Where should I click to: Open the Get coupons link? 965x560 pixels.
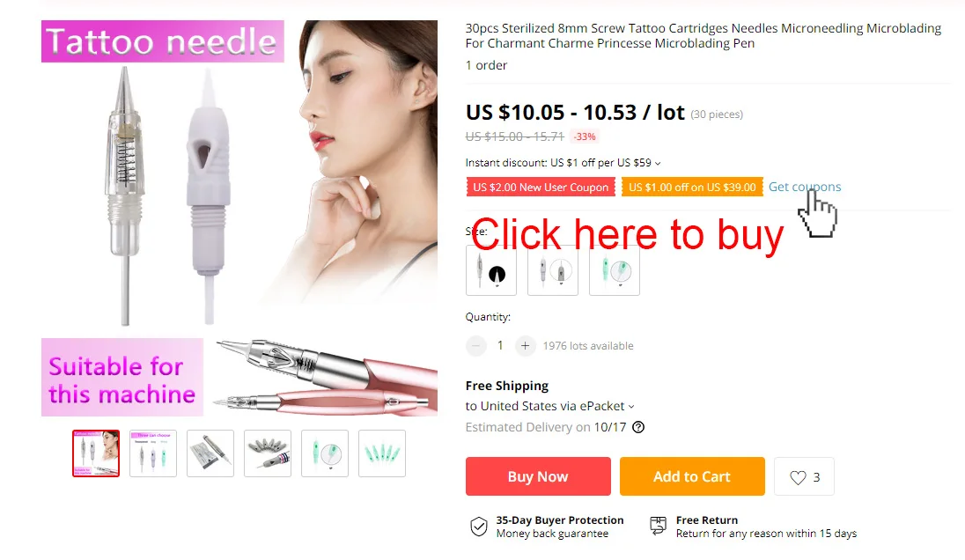[x=805, y=187]
